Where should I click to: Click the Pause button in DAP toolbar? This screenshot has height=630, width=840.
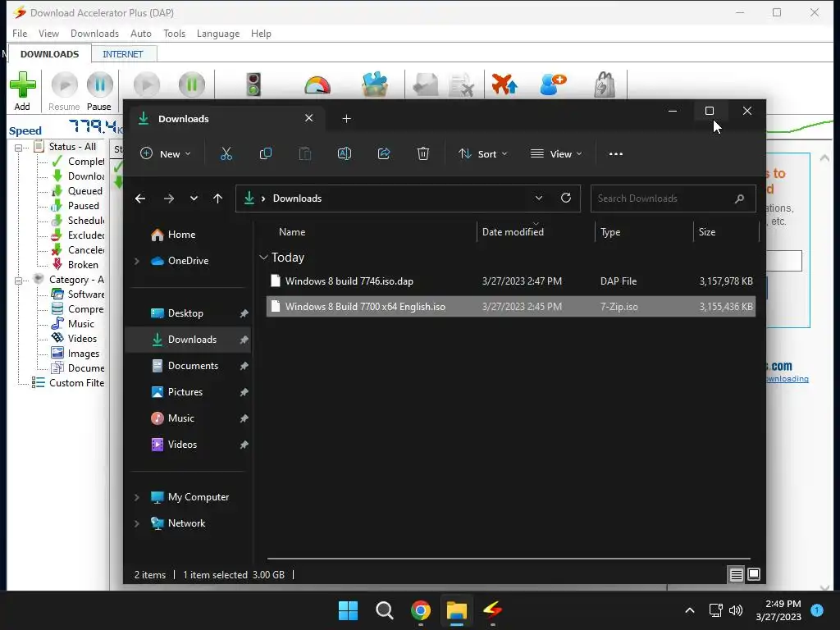pyautogui.click(x=99, y=91)
